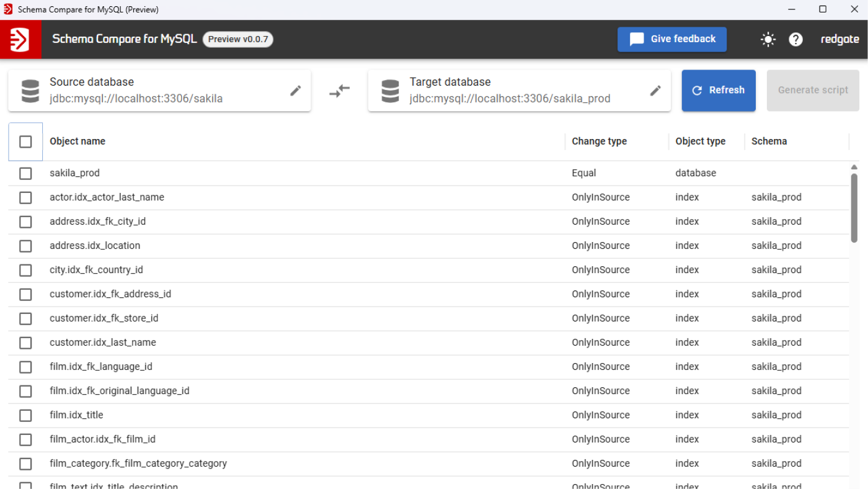Edit the Target database connection pencil

[x=655, y=91]
